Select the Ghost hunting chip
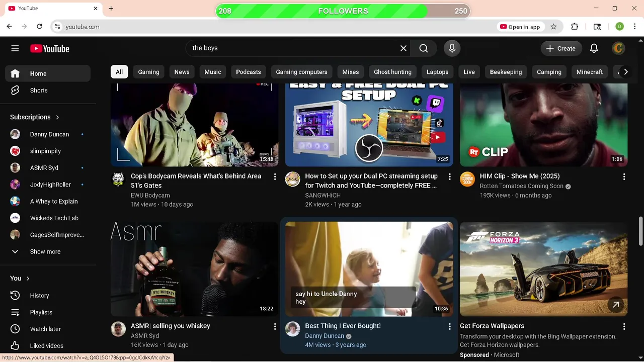644x362 pixels. 393,72
